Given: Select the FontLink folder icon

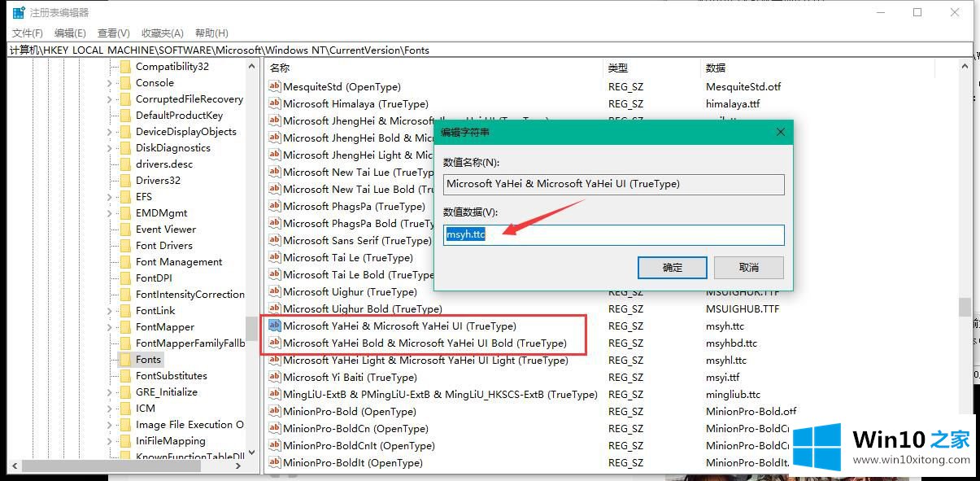Looking at the screenshot, I should pyautogui.click(x=125, y=311).
